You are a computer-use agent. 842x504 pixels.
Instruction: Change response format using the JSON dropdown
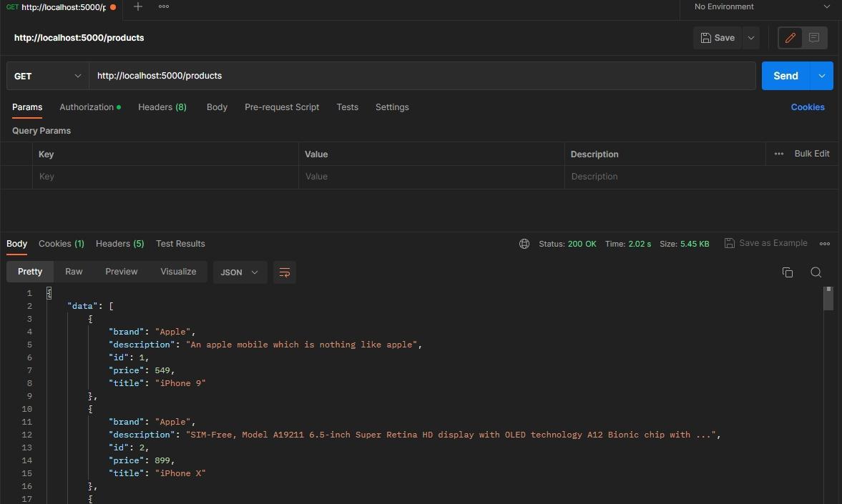pyautogui.click(x=239, y=272)
